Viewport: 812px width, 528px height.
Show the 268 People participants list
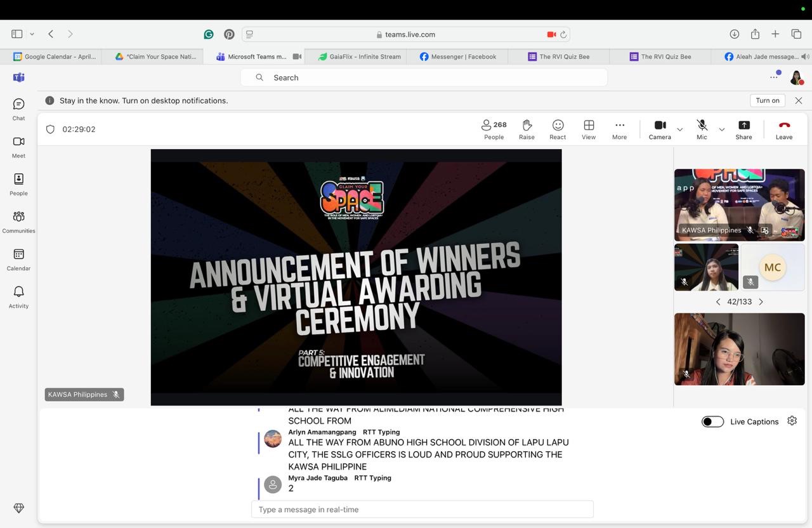[494, 129]
